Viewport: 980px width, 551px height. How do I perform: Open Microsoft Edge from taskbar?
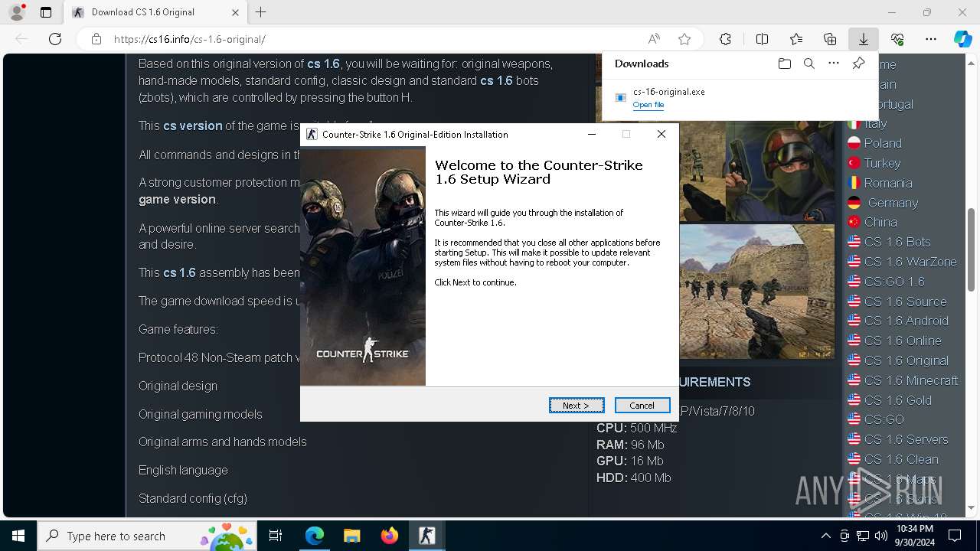tap(315, 536)
